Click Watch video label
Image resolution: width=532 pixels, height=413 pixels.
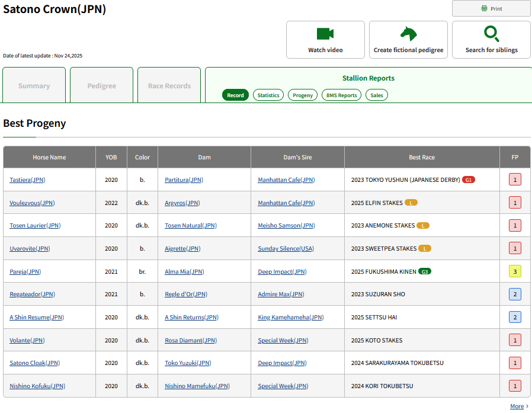pos(325,50)
